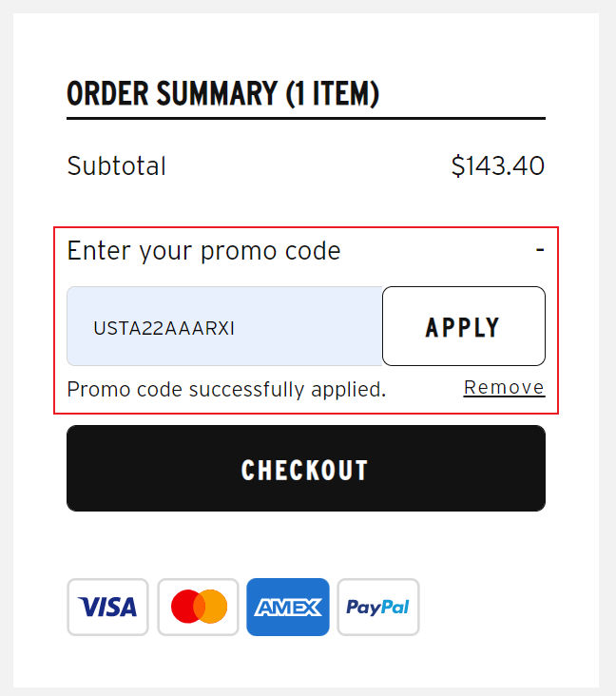Click the PayPal payment badge
This screenshot has width=616, height=696.
(x=377, y=607)
